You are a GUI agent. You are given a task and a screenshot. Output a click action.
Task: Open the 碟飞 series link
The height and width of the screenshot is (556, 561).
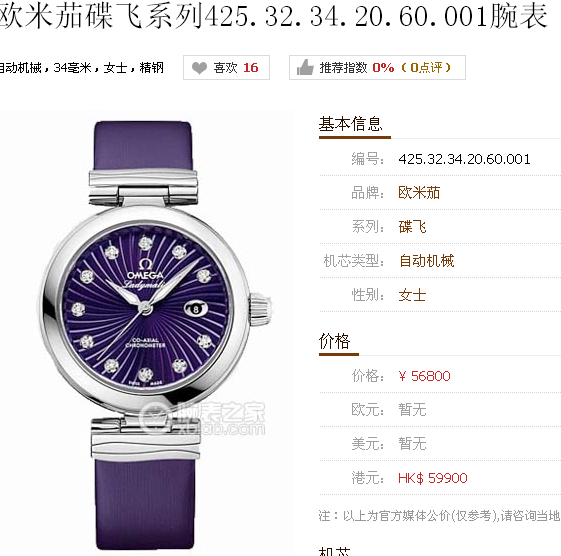point(412,227)
